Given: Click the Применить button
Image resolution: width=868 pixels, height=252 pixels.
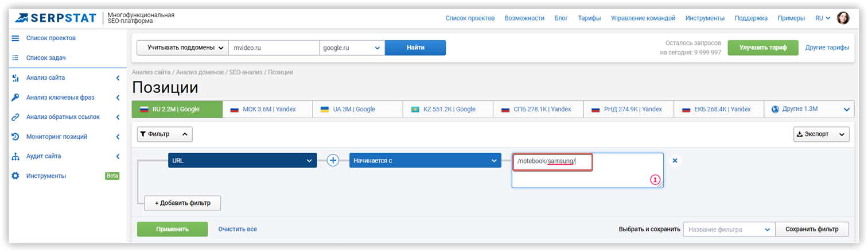Looking at the screenshot, I should [x=172, y=229].
